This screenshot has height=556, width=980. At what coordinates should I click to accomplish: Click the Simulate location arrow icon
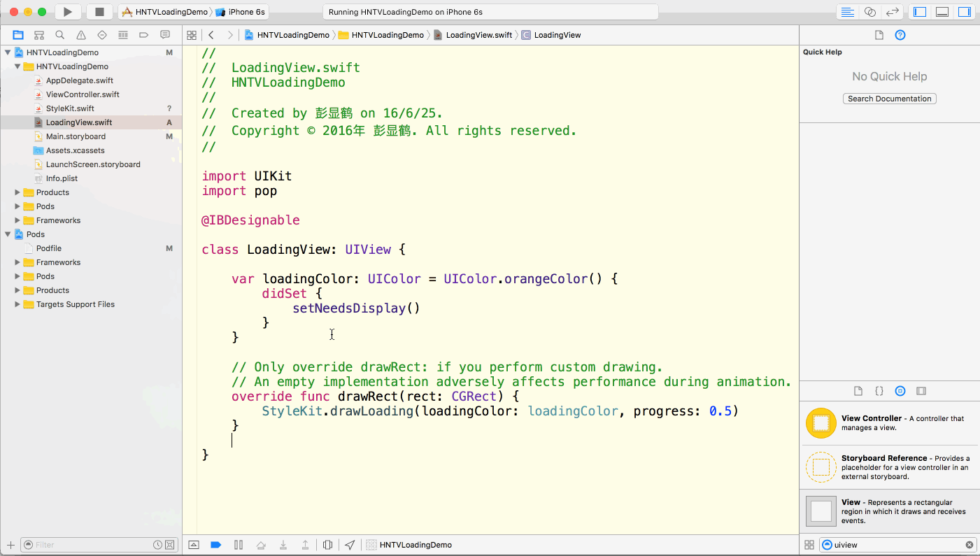coord(350,545)
